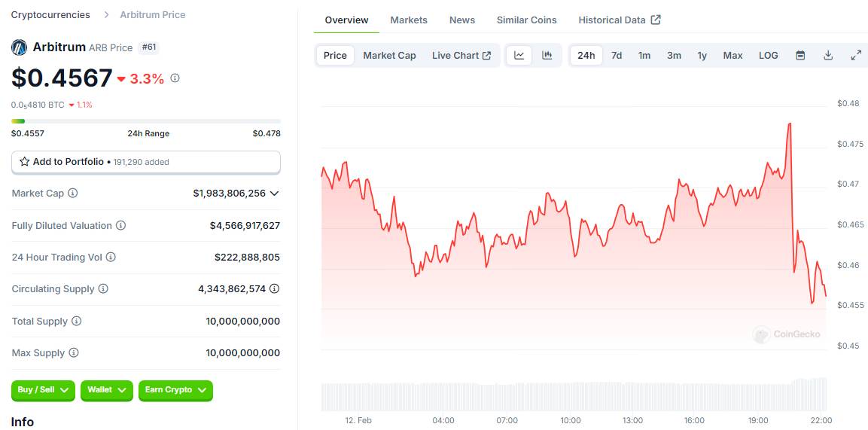The width and height of the screenshot is (868, 430).
Task: Click Add to Portfolio button
Action: [145, 162]
